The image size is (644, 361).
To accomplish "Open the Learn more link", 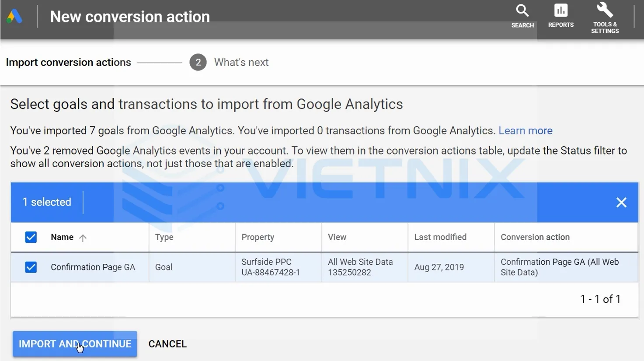I will [526, 130].
